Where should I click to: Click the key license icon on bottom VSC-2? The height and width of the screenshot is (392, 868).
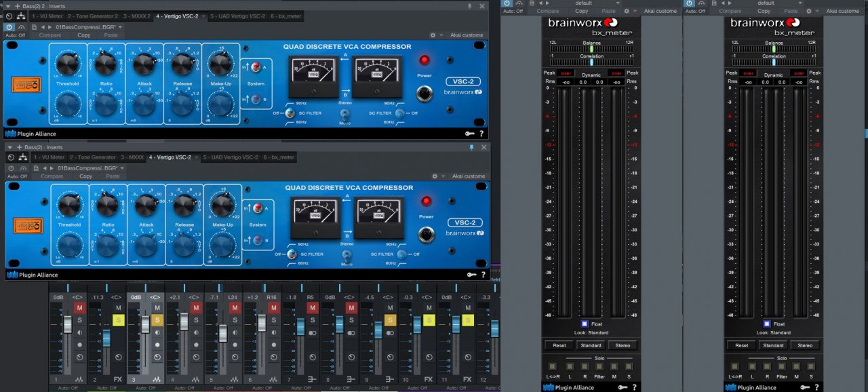471,275
